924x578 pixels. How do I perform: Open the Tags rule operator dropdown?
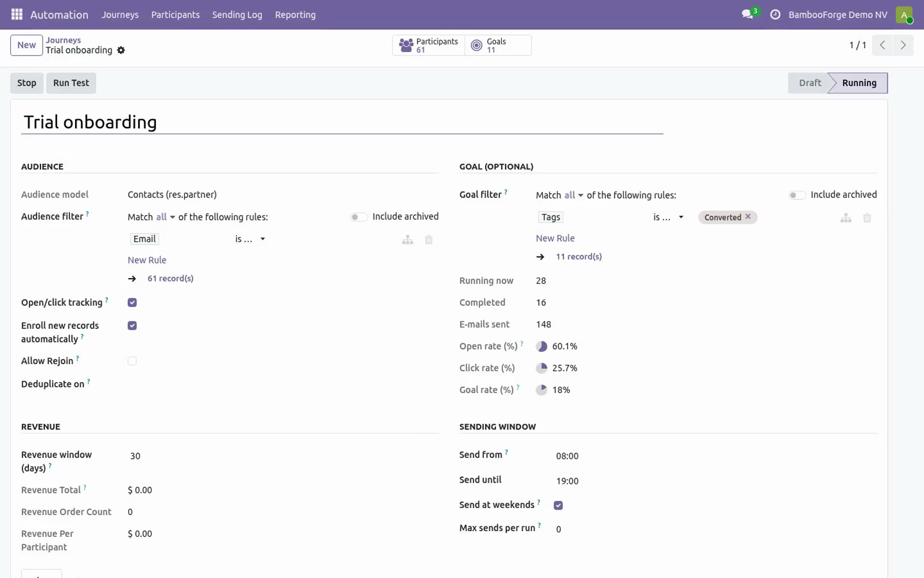(668, 217)
